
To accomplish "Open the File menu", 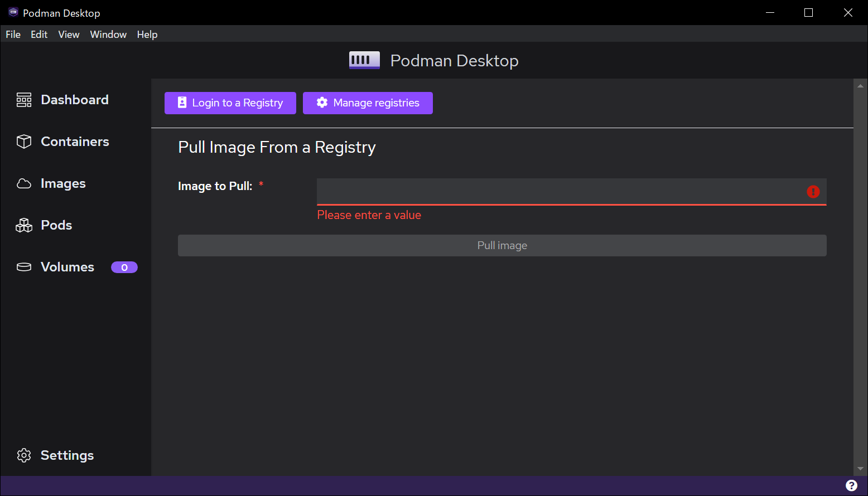I will (13, 35).
